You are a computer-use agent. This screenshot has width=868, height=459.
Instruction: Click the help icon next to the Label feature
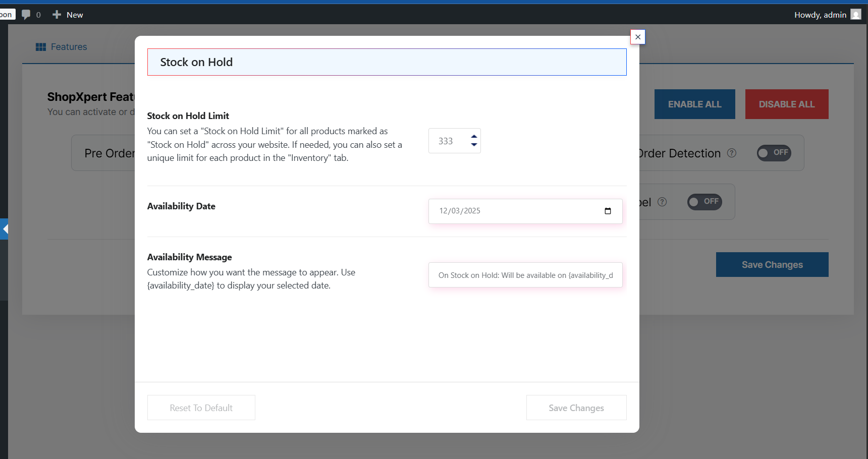pyautogui.click(x=662, y=202)
